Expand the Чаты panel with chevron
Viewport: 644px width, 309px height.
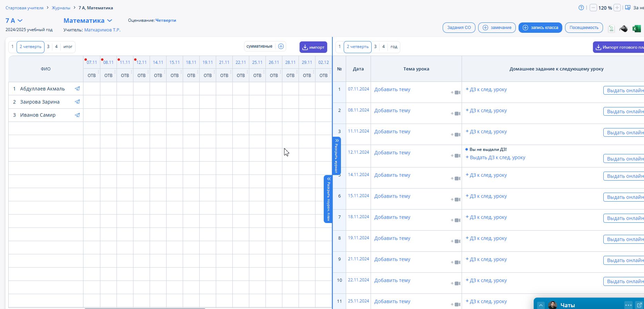541,305
